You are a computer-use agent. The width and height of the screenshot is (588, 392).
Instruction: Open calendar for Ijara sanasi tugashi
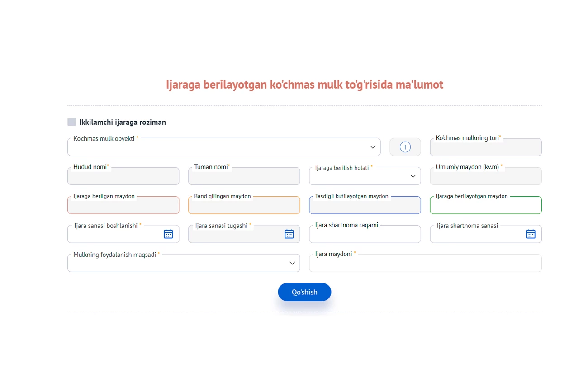click(289, 234)
